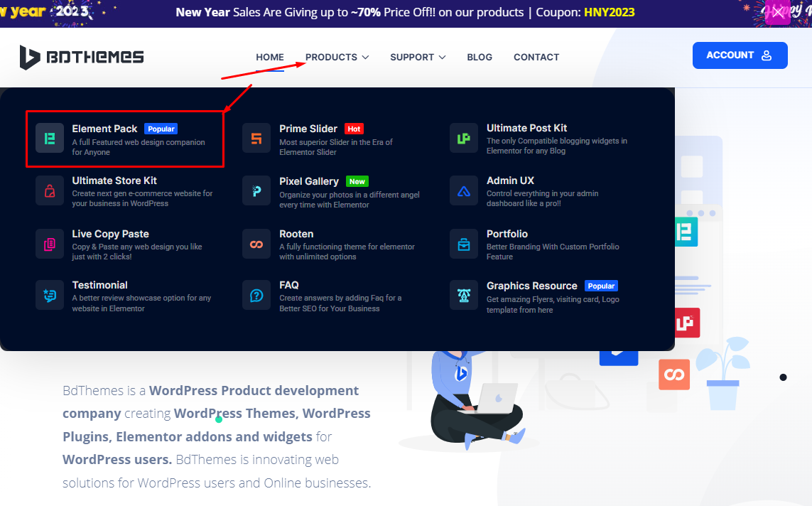Open the Support dropdown
Viewport: 812px width, 506px height.
pyautogui.click(x=413, y=57)
